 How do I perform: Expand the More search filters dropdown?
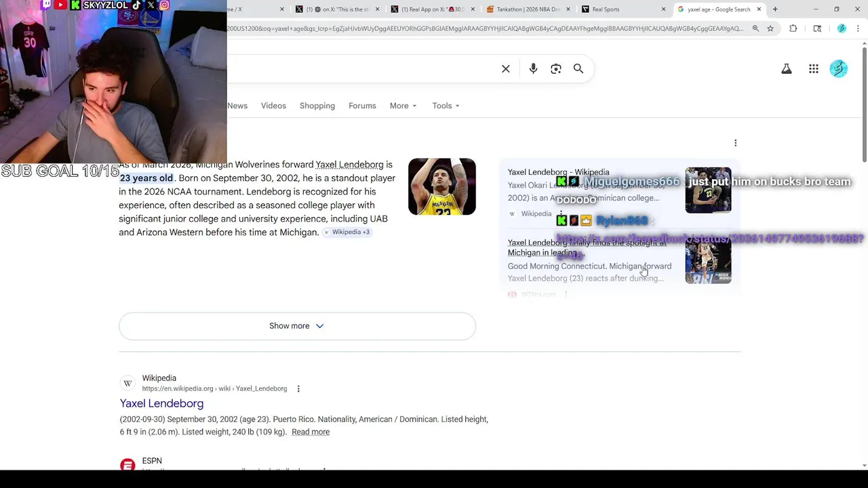pyautogui.click(x=403, y=106)
